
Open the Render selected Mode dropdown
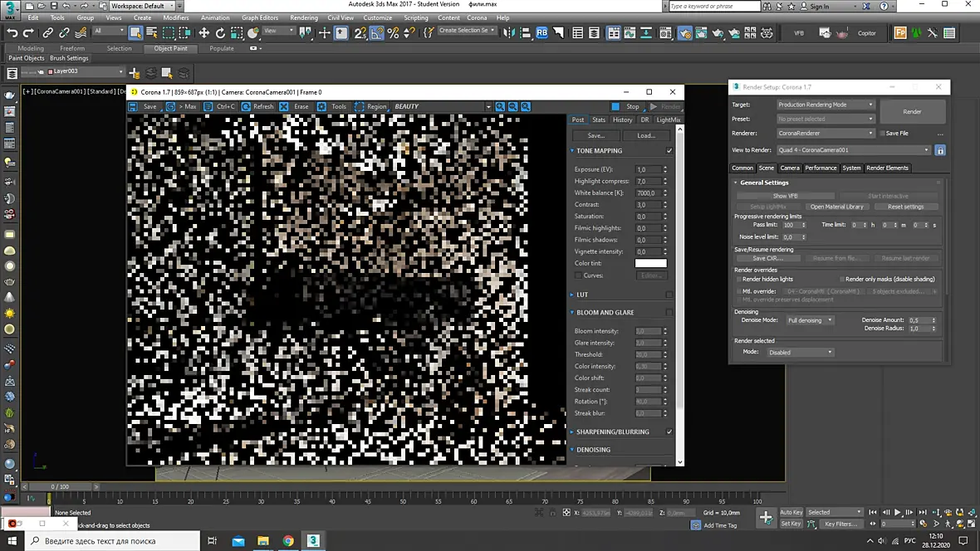pyautogui.click(x=800, y=353)
